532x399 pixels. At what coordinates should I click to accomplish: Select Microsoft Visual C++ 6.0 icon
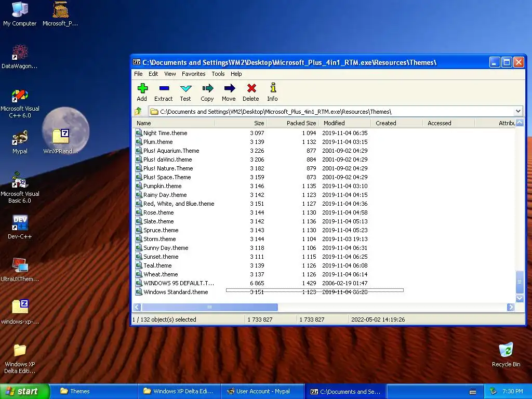20,103
